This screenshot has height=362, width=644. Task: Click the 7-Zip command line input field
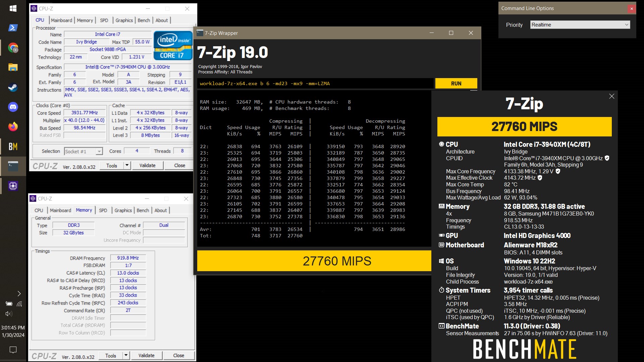[315, 83]
